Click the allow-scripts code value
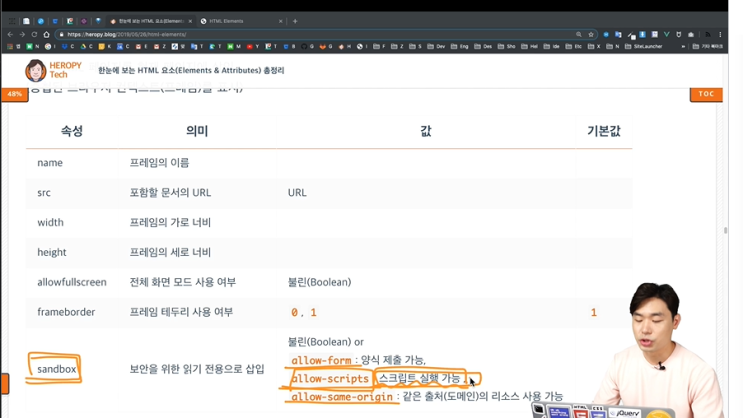This screenshot has width=743, height=418. coord(330,378)
